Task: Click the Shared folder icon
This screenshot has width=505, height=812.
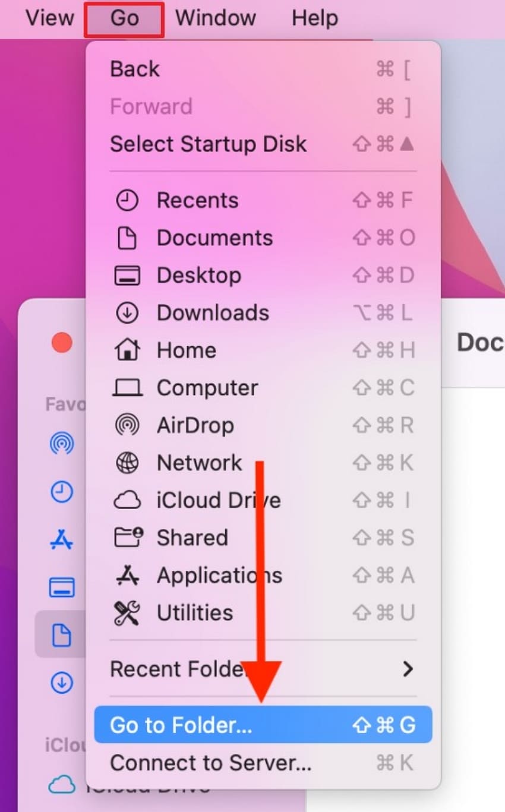Action: click(x=128, y=538)
